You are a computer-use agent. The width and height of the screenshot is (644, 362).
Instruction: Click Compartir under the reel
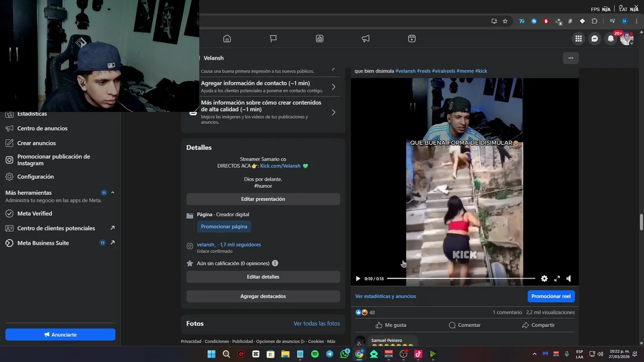click(x=538, y=325)
